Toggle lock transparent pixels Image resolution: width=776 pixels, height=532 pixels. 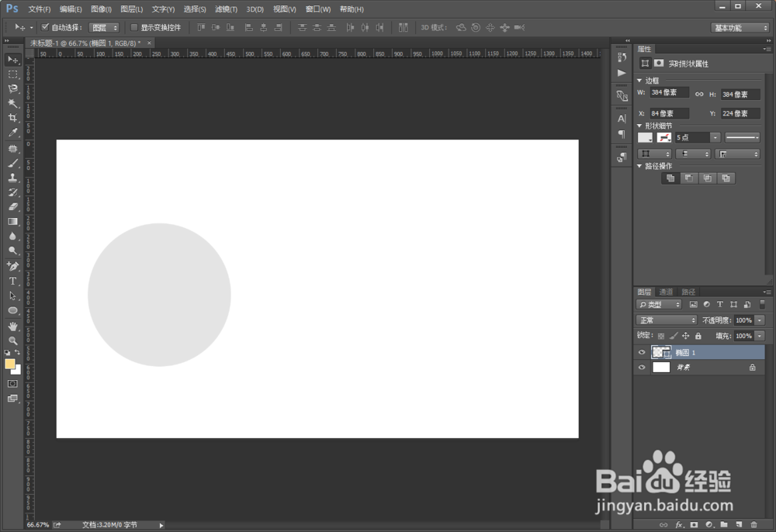[x=661, y=336]
